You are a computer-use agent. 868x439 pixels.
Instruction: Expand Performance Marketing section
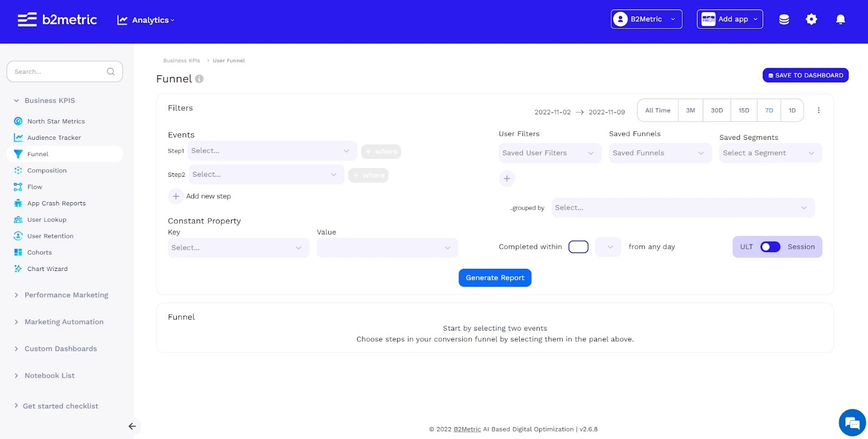coord(61,295)
